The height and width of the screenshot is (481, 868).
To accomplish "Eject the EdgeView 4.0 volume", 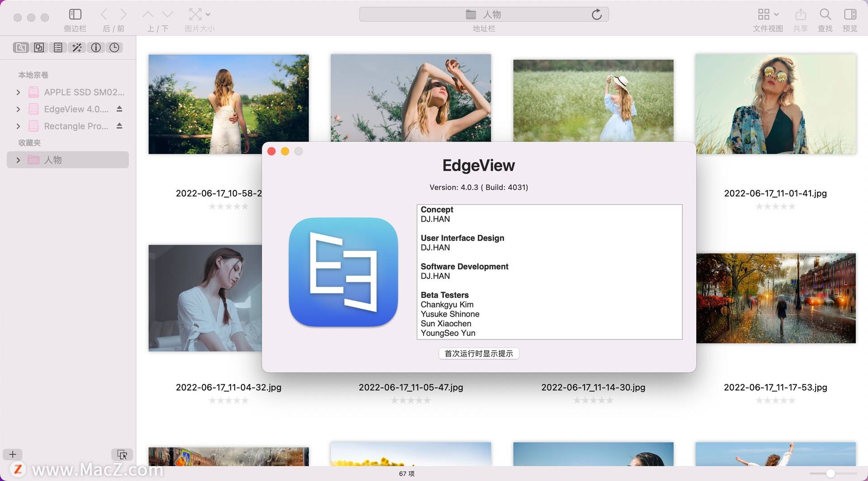I will (x=119, y=109).
